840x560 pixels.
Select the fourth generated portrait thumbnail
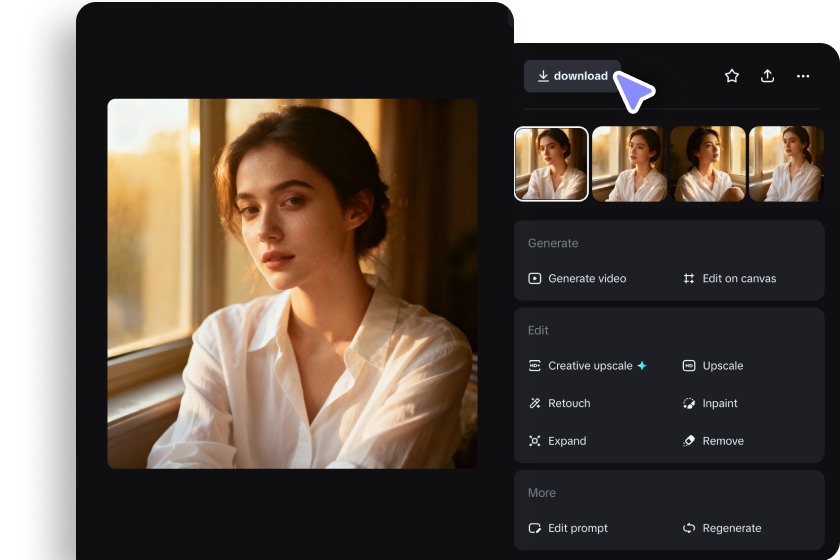point(786,164)
